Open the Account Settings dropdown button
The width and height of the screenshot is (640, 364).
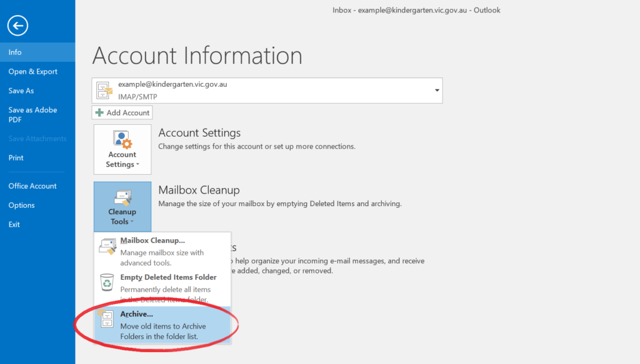pyautogui.click(x=122, y=149)
